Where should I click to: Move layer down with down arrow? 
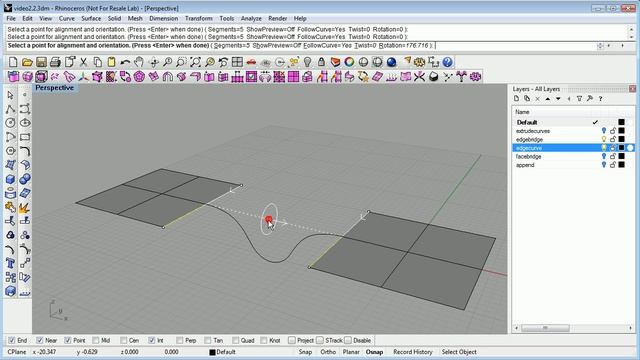pos(558,99)
